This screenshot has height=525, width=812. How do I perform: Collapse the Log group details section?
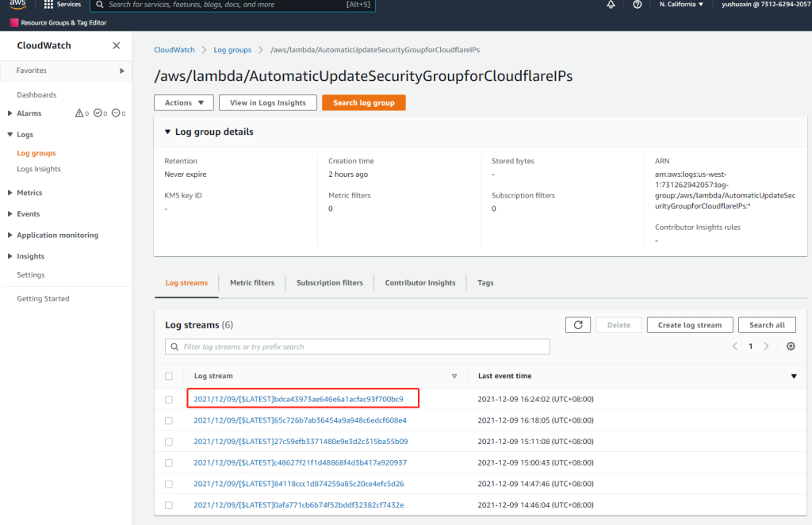point(167,132)
